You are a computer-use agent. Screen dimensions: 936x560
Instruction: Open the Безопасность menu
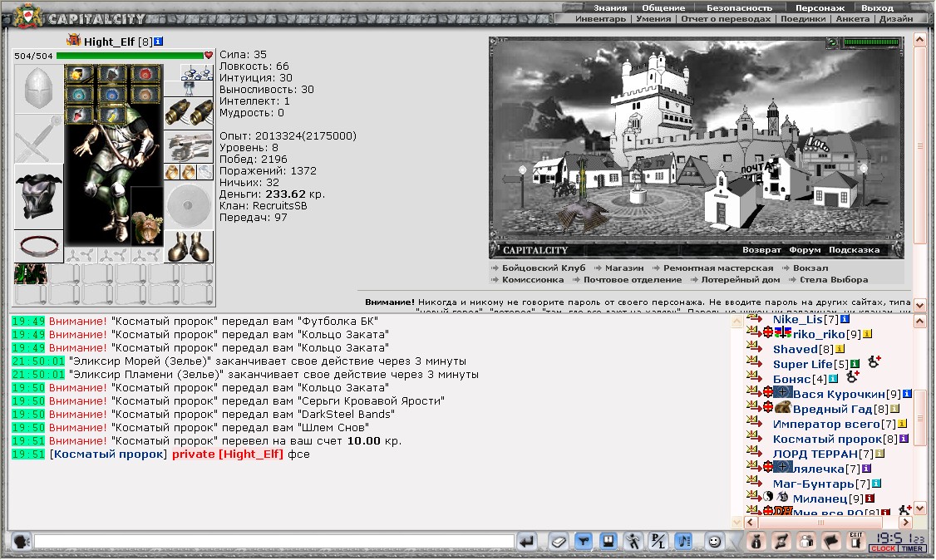[x=740, y=7]
